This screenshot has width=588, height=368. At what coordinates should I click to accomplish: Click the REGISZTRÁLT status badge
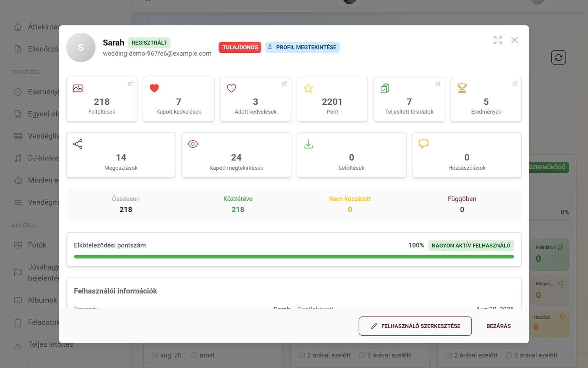click(149, 43)
